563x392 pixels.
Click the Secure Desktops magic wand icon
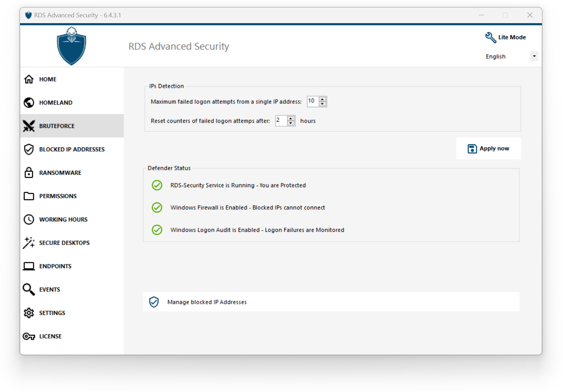[x=29, y=243]
